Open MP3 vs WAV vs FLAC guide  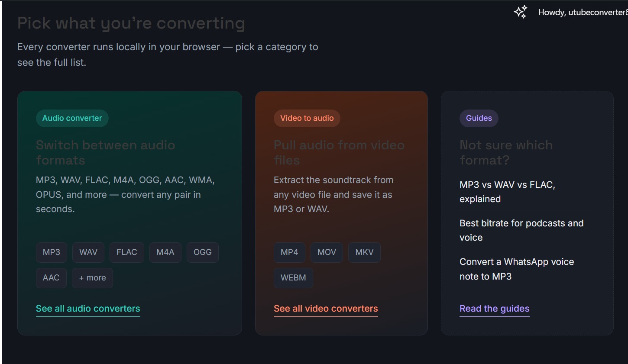click(x=507, y=192)
